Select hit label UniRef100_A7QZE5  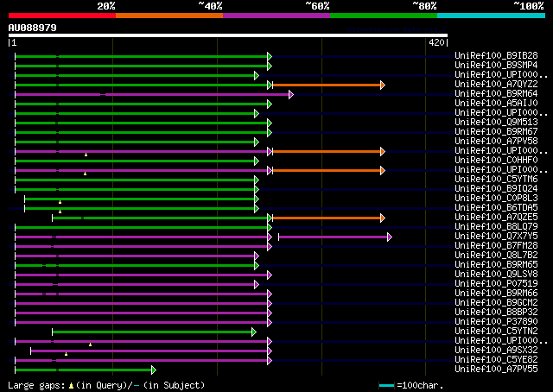tap(496, 217)
